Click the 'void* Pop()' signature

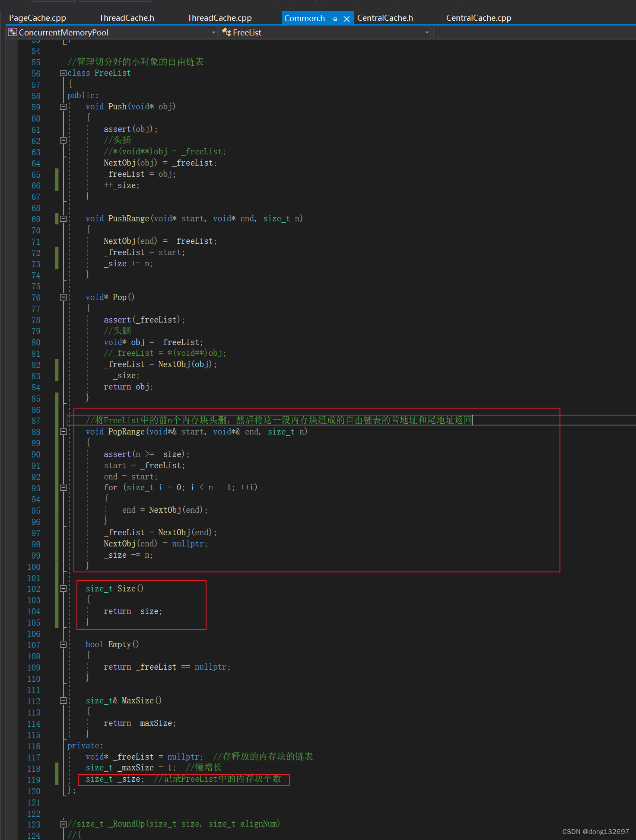pyautogui.click(x=110, y=297)
